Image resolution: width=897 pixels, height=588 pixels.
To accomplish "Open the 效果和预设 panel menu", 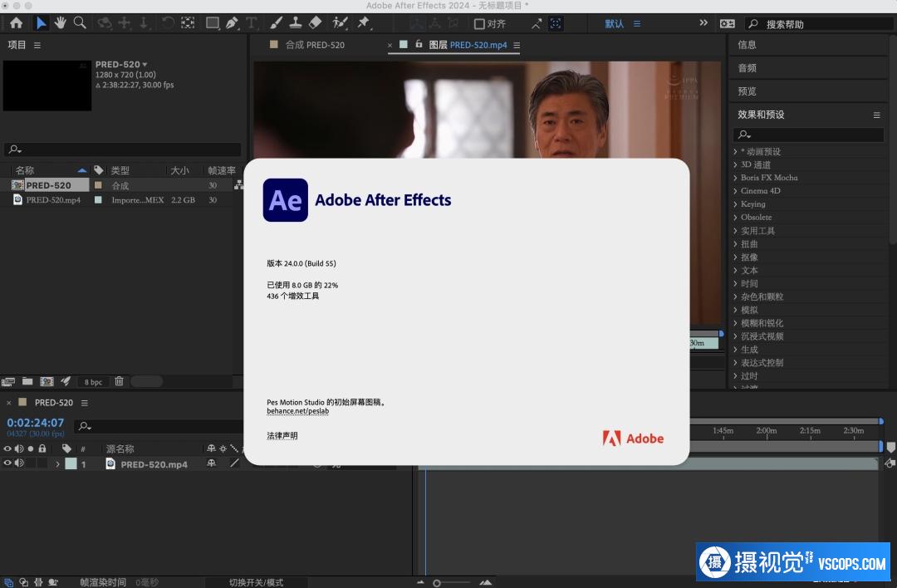I will [x=876, y=115].
